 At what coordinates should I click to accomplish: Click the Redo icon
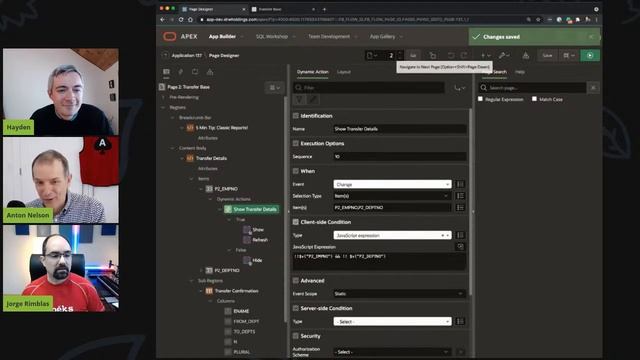[464, 56]
